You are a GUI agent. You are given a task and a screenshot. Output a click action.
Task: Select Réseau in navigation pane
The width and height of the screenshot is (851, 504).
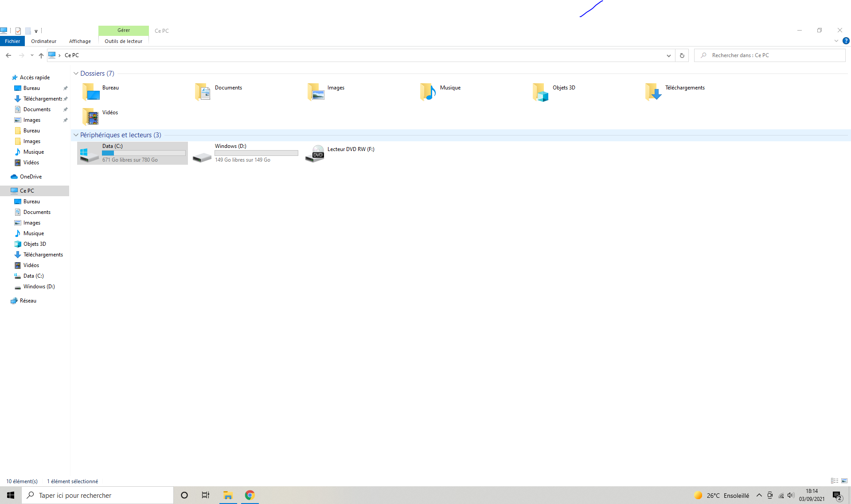click(x=28, y=301)
